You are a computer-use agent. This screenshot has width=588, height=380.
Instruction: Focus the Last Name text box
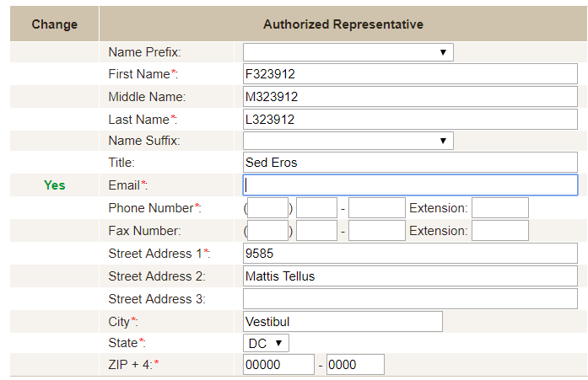click(410, 120)
